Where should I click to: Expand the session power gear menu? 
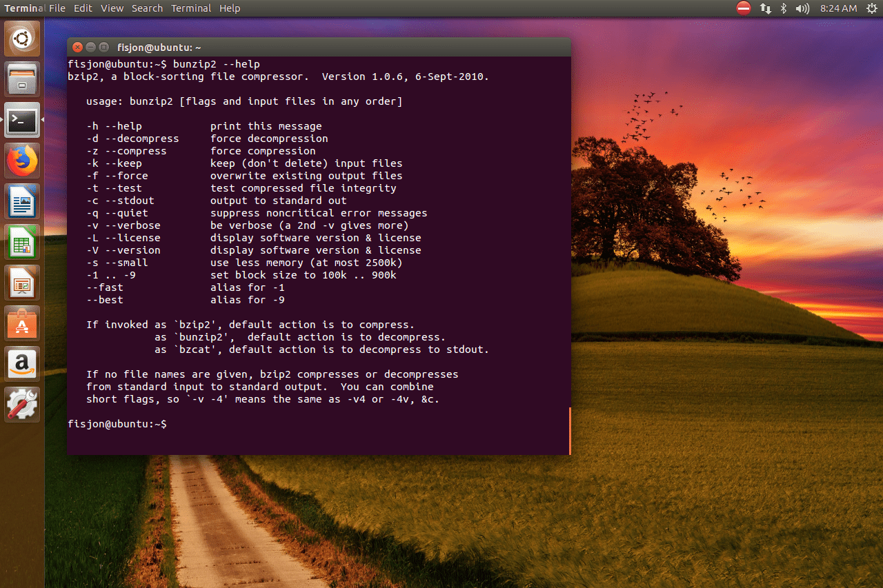[872, 8]
